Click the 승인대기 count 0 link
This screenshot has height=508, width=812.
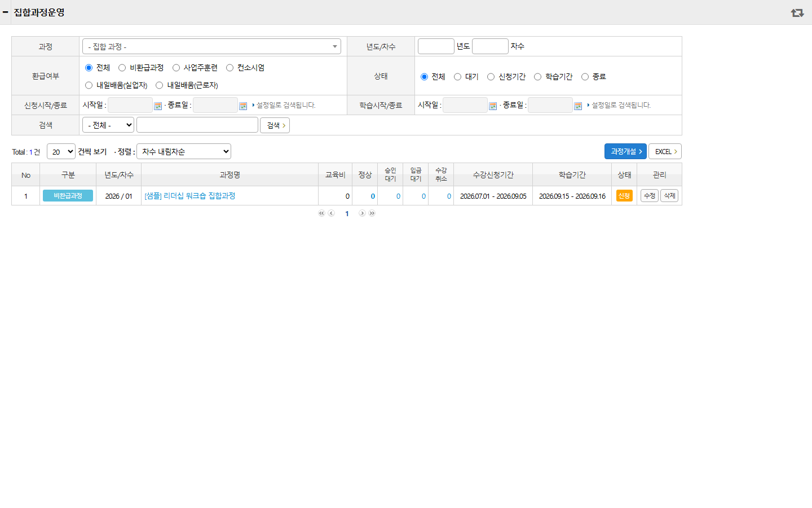click(x=398, y=196)
